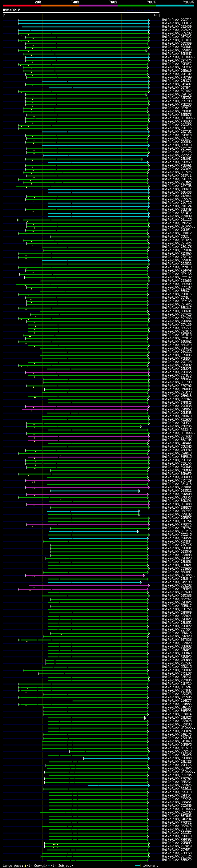Click the green ~80% identity legend segment
Screen dimensions: 197x868
(x=137, y=6)
